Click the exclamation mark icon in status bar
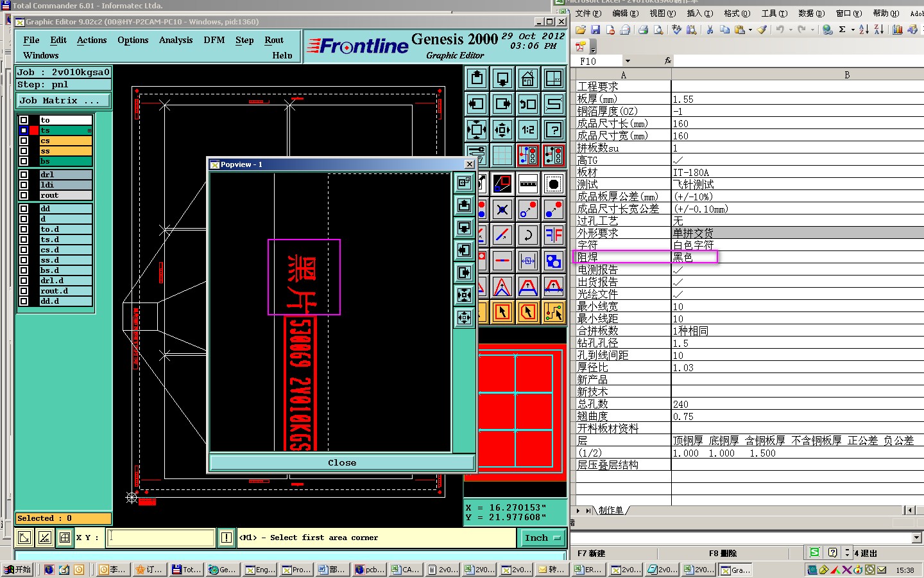924x578 pixels. pyautogui.click(x=227, y=538)
